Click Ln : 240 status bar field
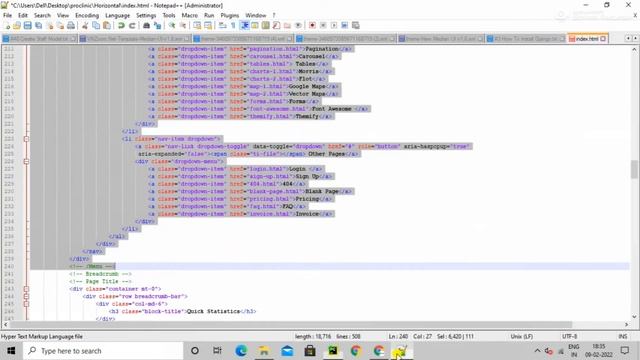This screenshot has width=640, height=360. point(398,336)
